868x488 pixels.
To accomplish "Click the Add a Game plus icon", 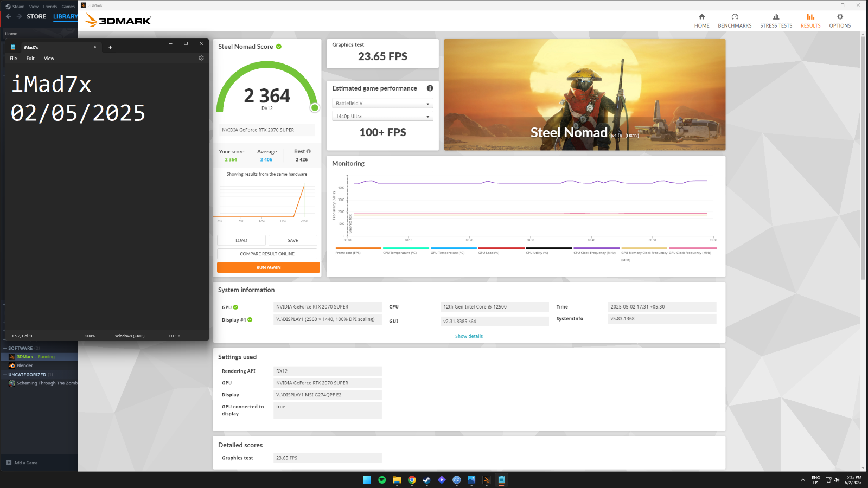I will pyautogui.click(x=9, y=463).
